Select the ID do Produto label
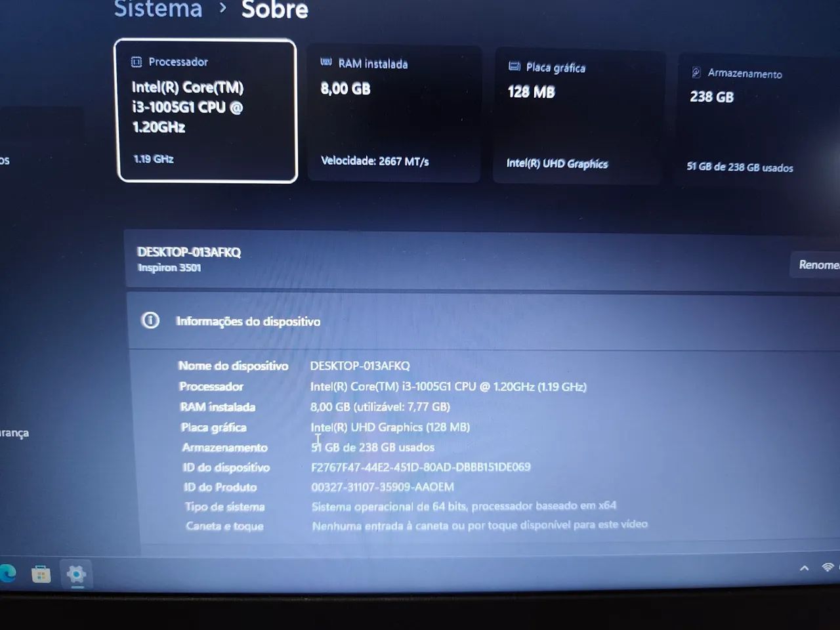Screen dimensions: 840x630 [220, 487]
